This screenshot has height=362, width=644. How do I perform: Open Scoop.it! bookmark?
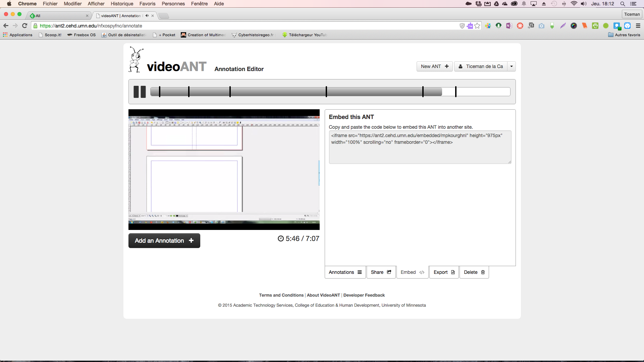[50, 35]
